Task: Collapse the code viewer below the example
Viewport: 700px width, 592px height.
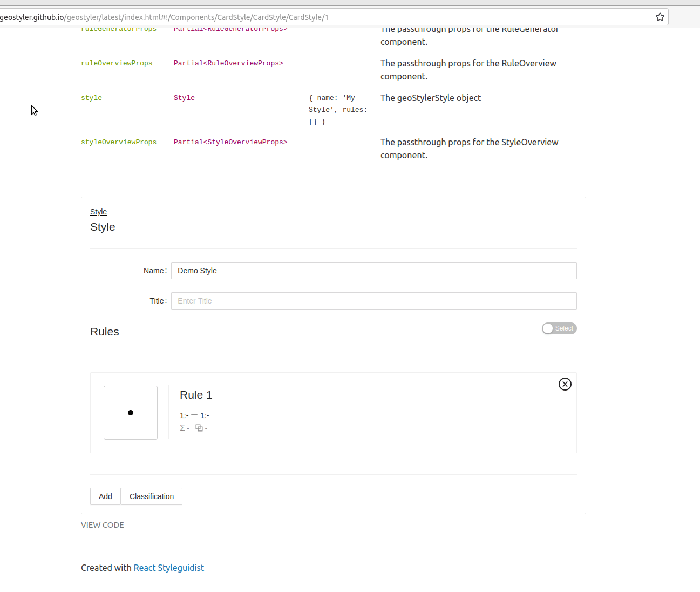Action: [x=102, y=524]
